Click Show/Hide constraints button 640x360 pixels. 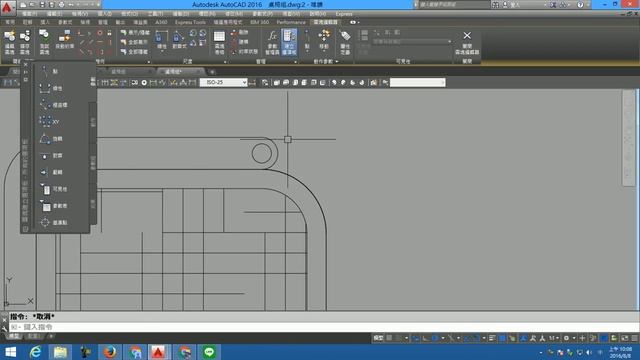(x=135, y=32)
